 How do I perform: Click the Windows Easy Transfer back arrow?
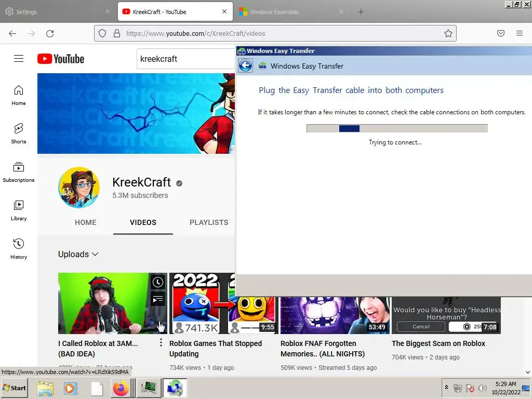click(x=245, y=65)
